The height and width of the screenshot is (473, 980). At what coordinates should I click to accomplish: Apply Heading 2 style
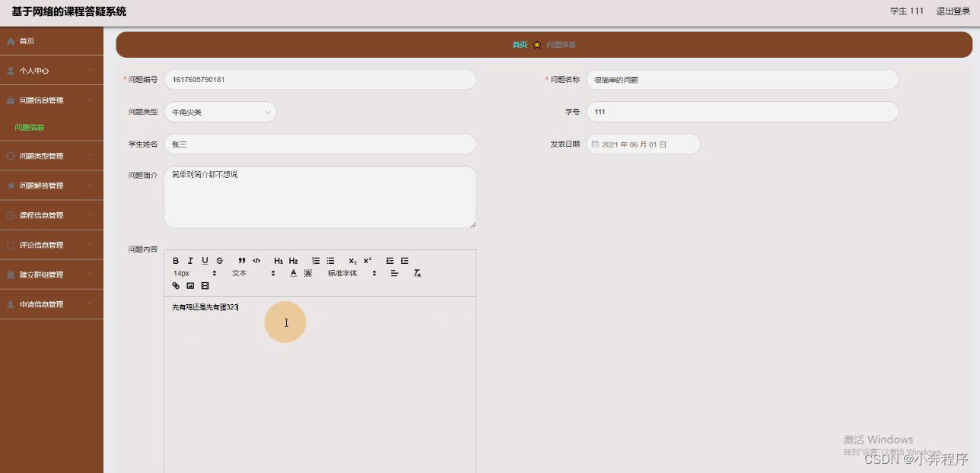[x=293, y=261]
